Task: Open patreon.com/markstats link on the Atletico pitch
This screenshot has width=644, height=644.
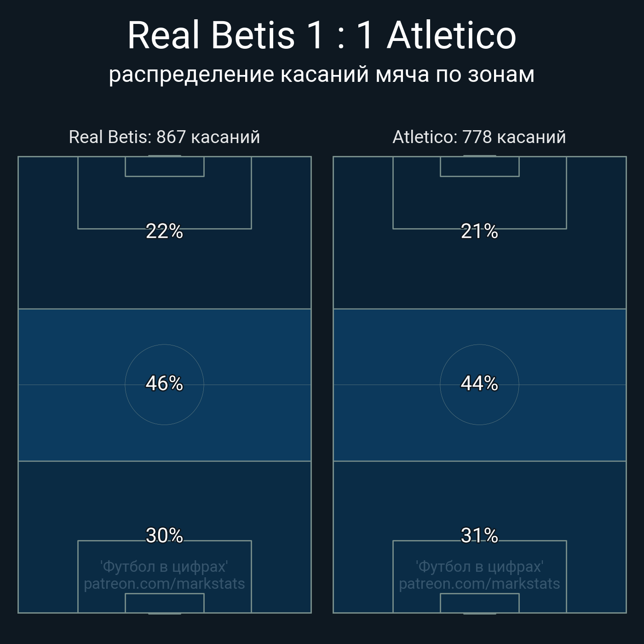Action: pyautogui.click(x=479, y=584)
